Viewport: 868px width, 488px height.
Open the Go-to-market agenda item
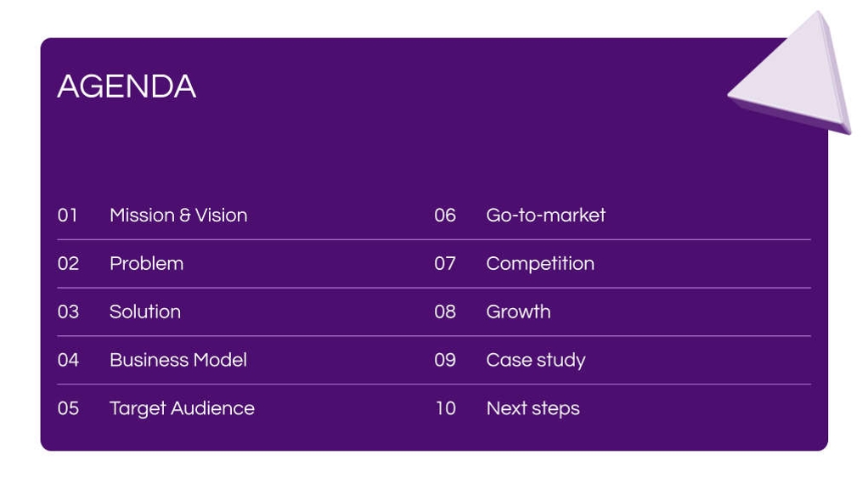coord(545,216)
